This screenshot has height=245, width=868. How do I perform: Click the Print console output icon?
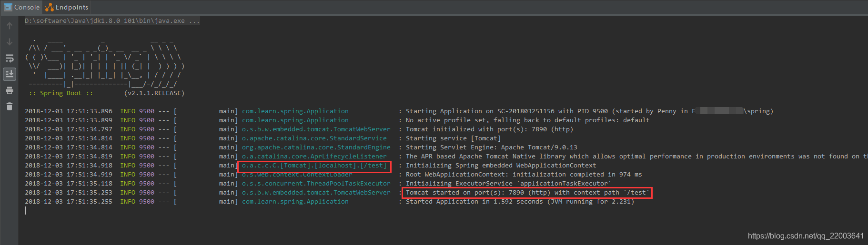[x=10, y=90]
